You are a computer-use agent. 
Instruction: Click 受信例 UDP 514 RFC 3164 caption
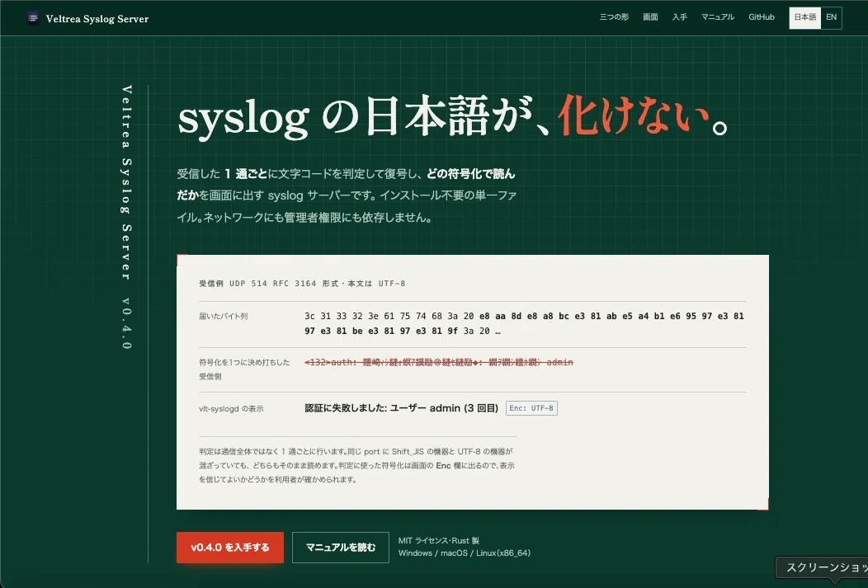pyautogui.click(x=302, y=284)
